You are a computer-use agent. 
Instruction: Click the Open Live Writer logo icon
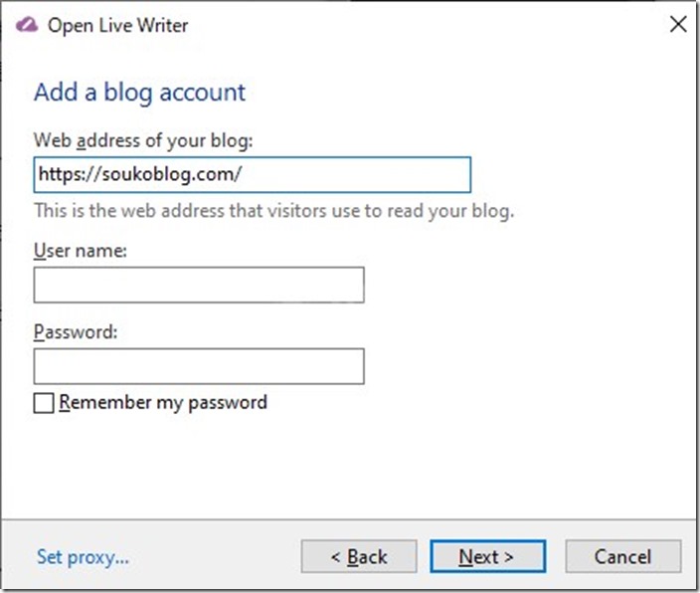click(27, 25)
